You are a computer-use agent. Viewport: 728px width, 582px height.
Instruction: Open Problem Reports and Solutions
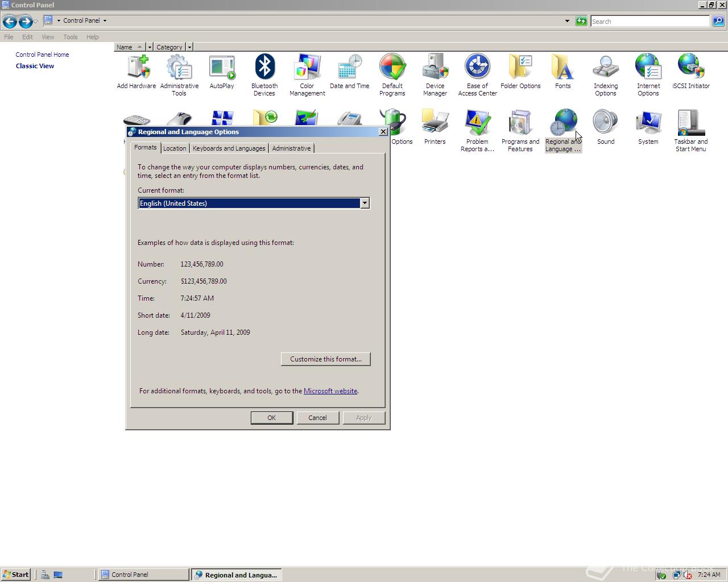click(478, 131)
